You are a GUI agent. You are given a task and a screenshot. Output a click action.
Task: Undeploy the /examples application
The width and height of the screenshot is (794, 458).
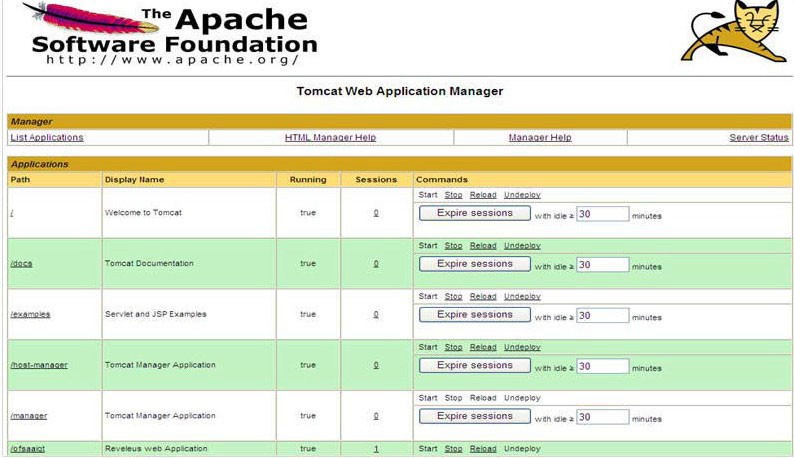tap(522, 296)
